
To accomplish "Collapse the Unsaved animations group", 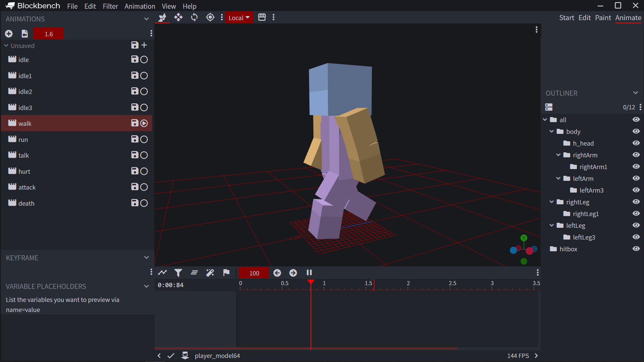I will (x=6, y=45).
